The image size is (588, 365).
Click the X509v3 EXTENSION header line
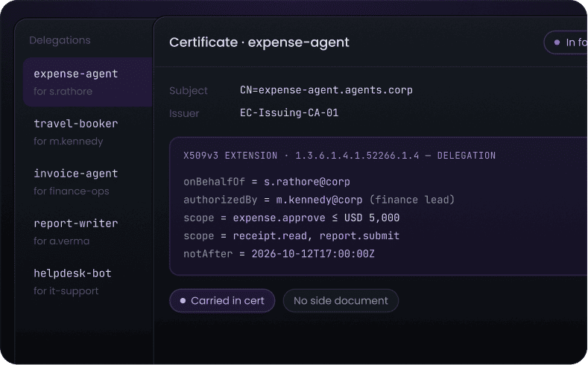pyautogui.click(x=339, y=156)
